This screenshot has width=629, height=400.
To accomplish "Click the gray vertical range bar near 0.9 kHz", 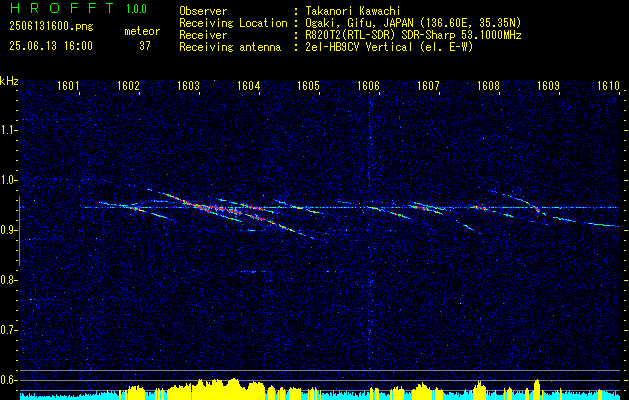I will (x=19, y=231).
